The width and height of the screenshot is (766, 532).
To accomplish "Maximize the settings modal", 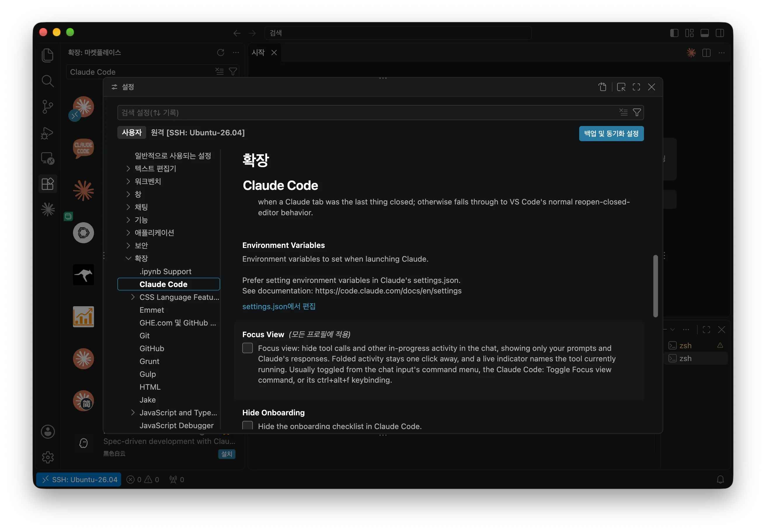I will click(x=636, y=87).
